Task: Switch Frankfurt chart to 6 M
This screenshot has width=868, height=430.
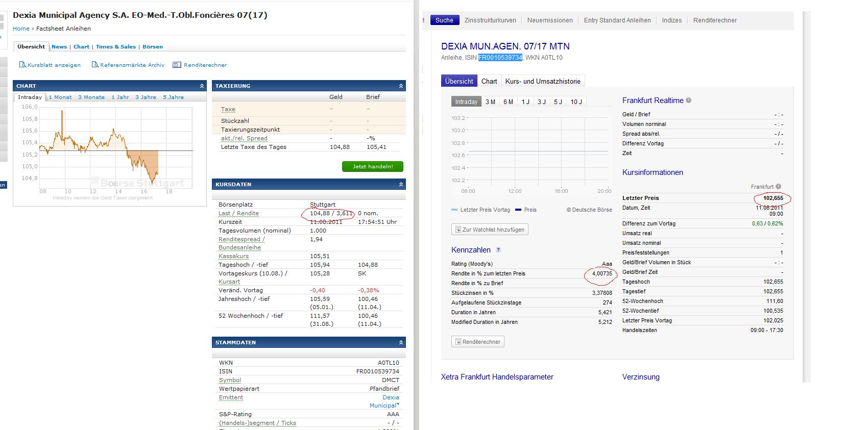Action: tap(508, 102)
